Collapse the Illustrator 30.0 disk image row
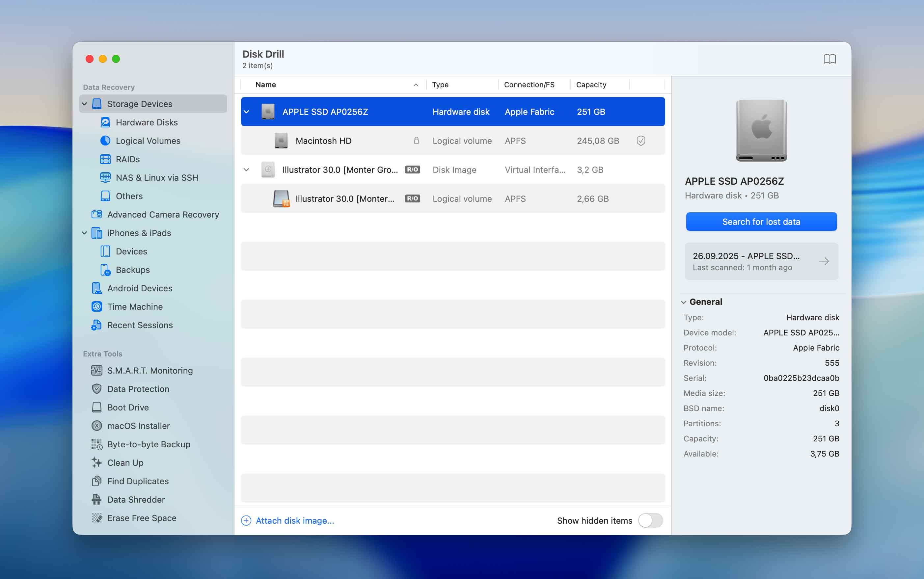This screenshot has width=924, height=579. click(x=246, y=170)
